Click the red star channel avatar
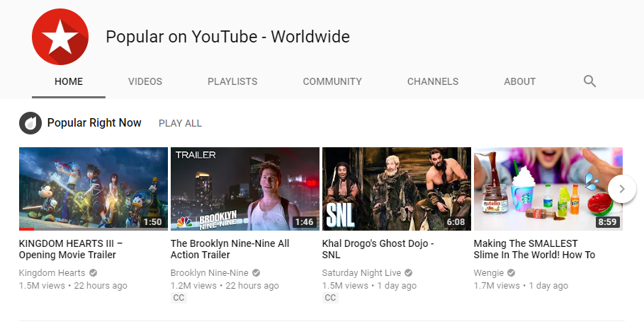The width and height of the screenshot is (644, 329). click(60, 37)
